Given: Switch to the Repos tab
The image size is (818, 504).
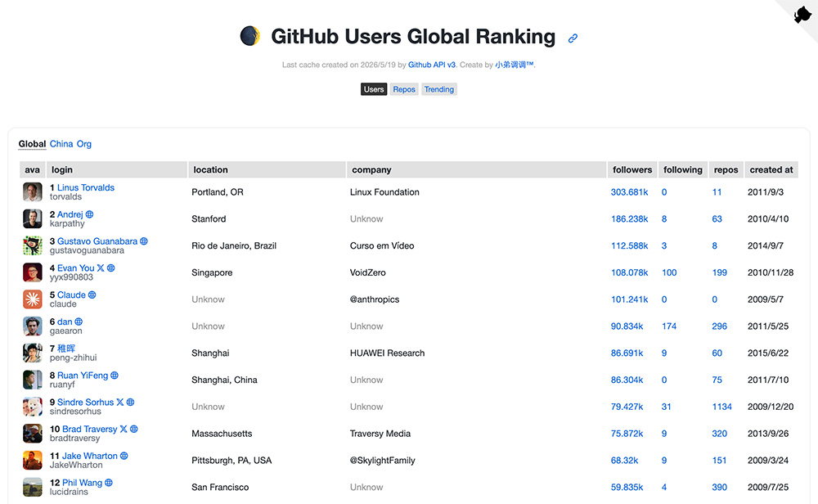Looking at the screenshot, I should click(x=404, y=89).
